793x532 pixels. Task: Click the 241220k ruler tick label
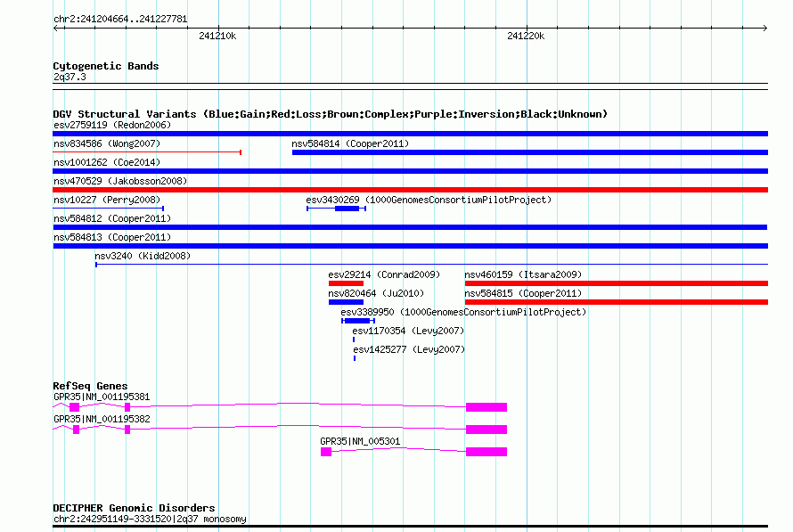click(526, 36)
